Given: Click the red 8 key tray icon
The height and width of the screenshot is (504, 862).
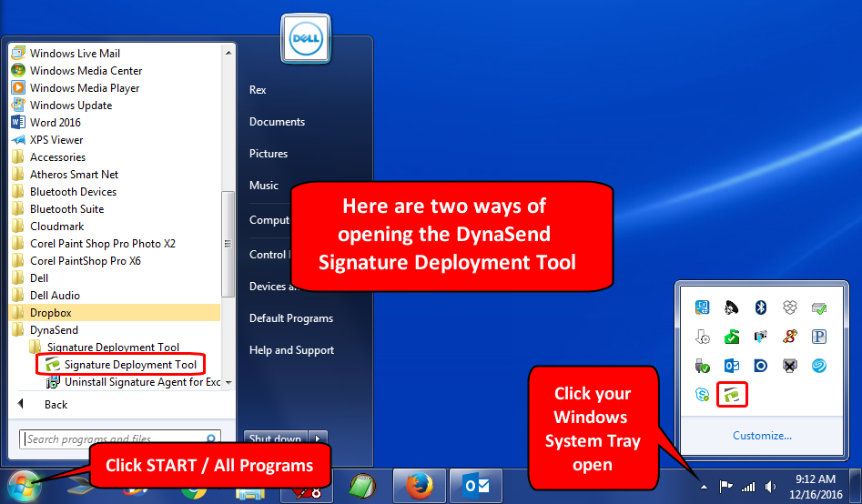Looking at the screenshot, I should click(790, 337).
